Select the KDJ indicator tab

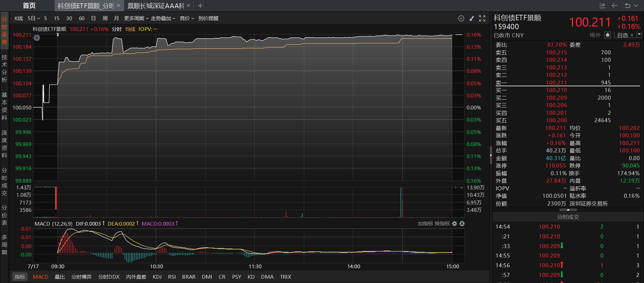[157, 277]
